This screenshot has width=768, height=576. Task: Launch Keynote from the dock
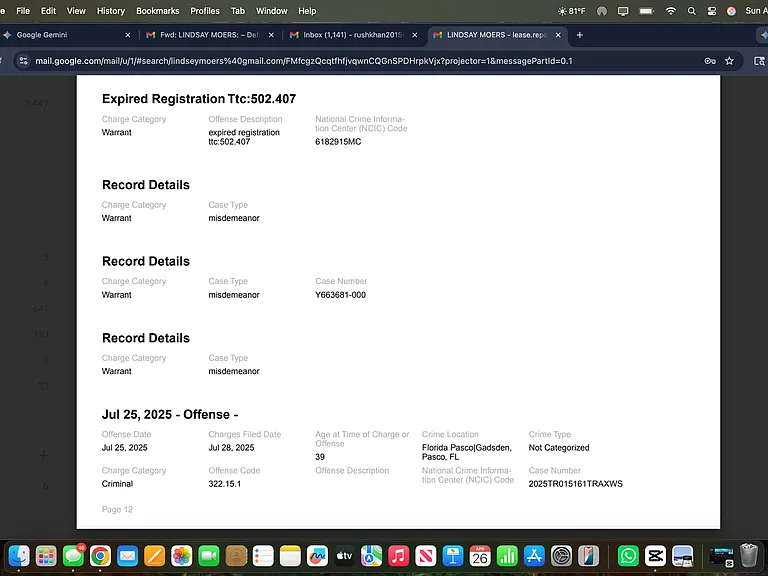[453, 556]
